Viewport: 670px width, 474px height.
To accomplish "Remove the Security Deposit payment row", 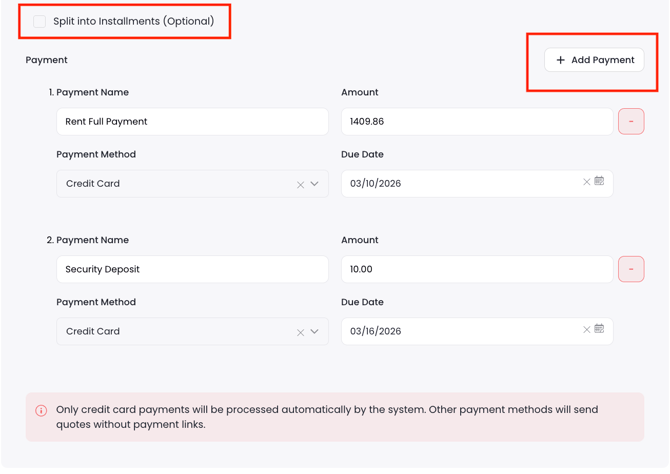I will 631,269.
